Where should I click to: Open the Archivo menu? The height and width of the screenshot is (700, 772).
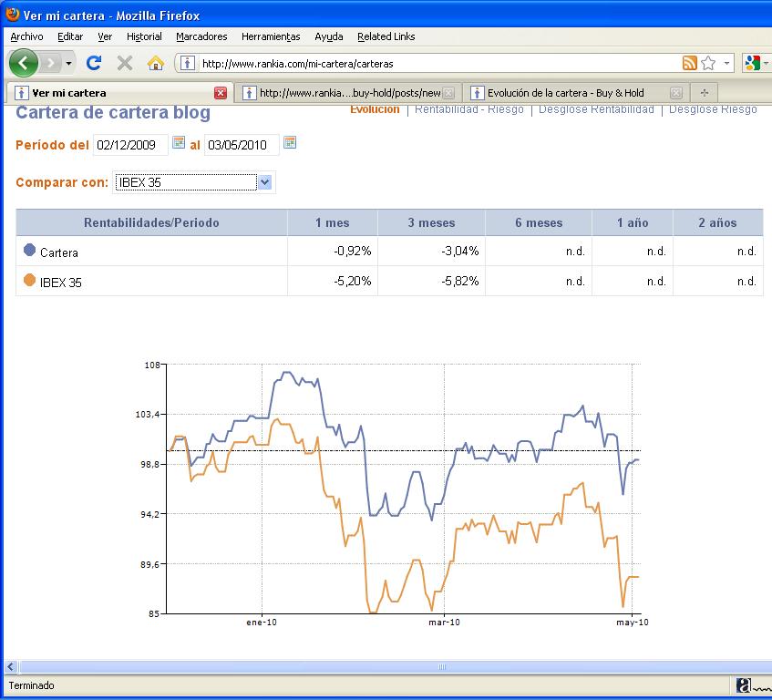tap(26, 36)
